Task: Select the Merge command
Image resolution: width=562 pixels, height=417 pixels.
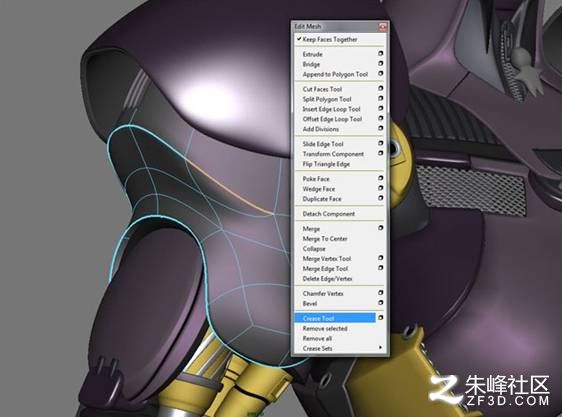Action: (x=311, y=229)
